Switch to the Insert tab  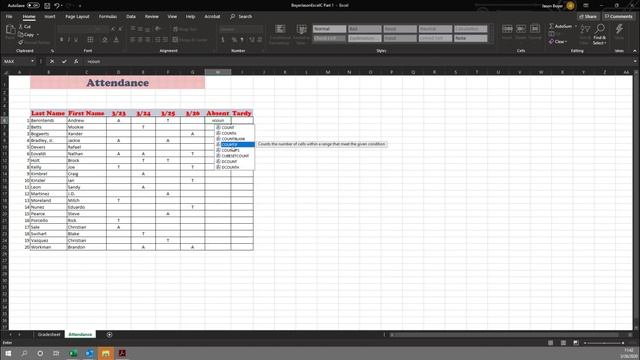[x=50, y=16]
